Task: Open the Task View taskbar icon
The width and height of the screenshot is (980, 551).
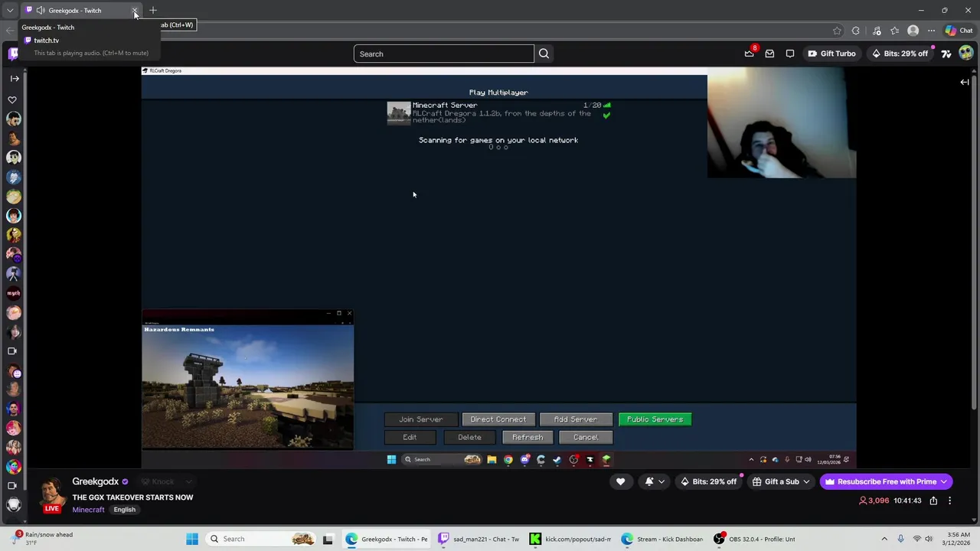Action: (328, 539)
